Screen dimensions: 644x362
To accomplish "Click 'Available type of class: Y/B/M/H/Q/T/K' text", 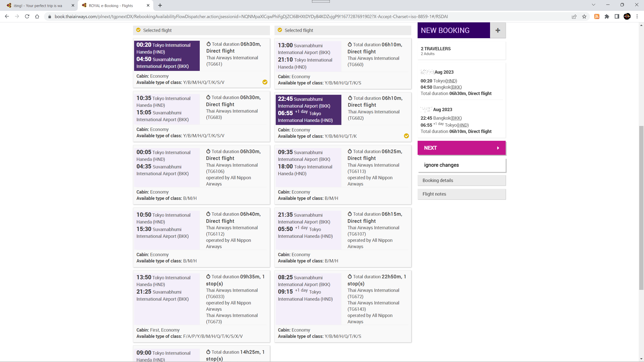I will pos(317,136).
